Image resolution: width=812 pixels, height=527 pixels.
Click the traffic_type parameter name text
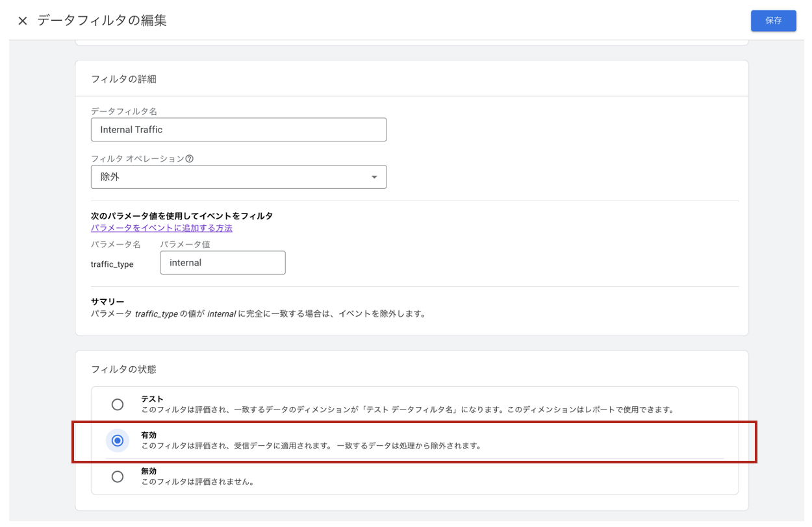(112, 264)
